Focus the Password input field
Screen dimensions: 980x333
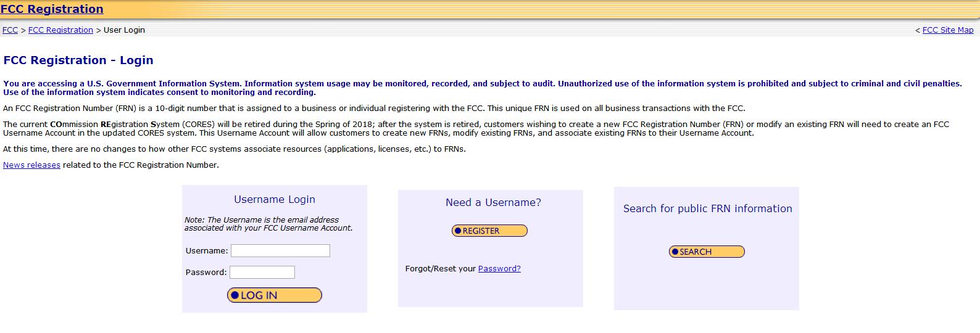click(x=262, y=272)
